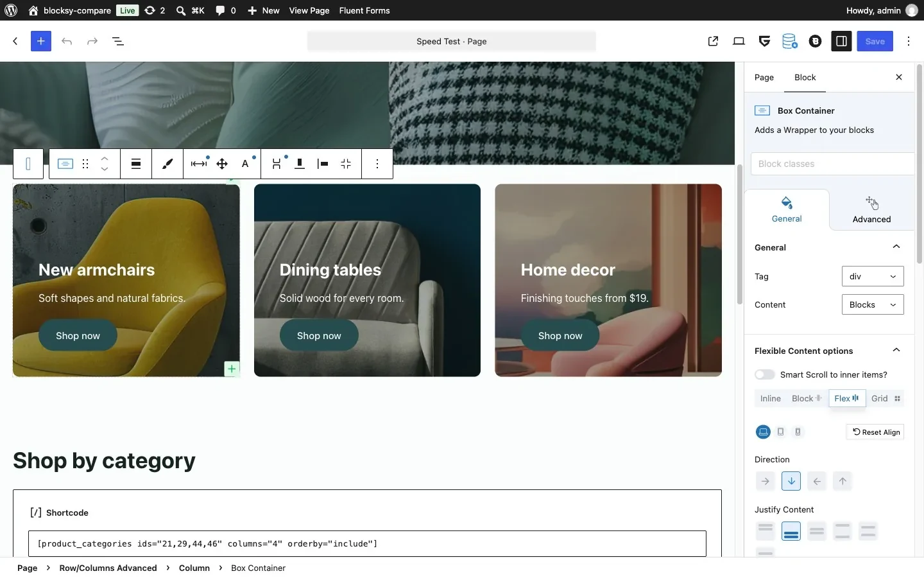
Task: Open the block alignment toolbar option
Action: coord(136,164)
